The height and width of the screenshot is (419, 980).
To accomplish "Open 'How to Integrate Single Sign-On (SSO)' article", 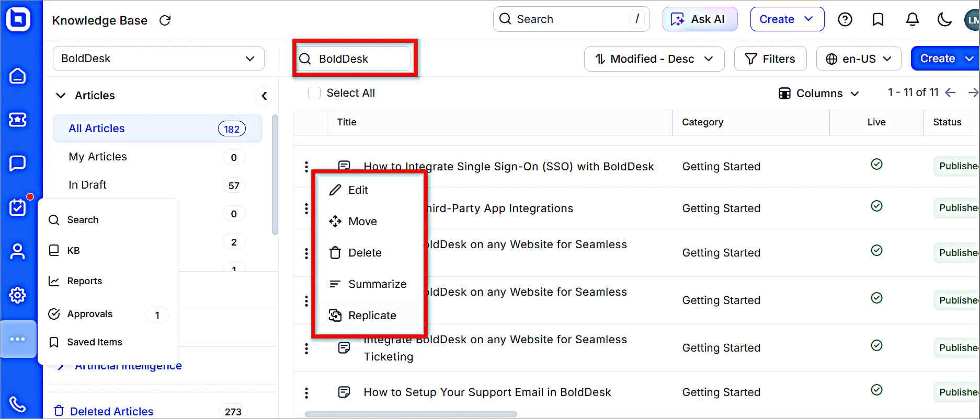I will pyautogui.click(x=509, y=167).
